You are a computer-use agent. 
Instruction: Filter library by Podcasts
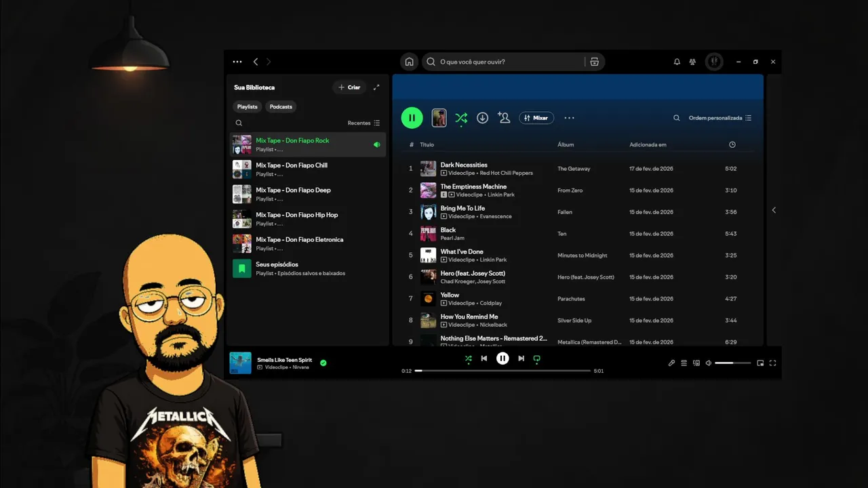tap(281, 106)
